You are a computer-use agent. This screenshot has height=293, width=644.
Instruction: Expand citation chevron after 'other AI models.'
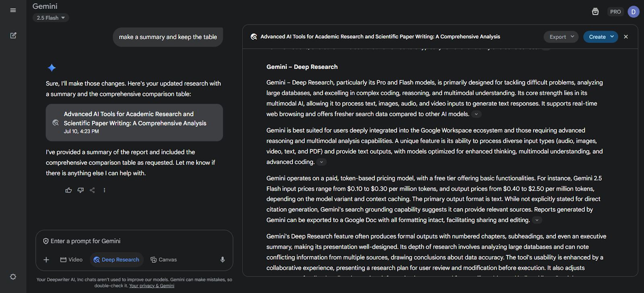click(476, 114)
